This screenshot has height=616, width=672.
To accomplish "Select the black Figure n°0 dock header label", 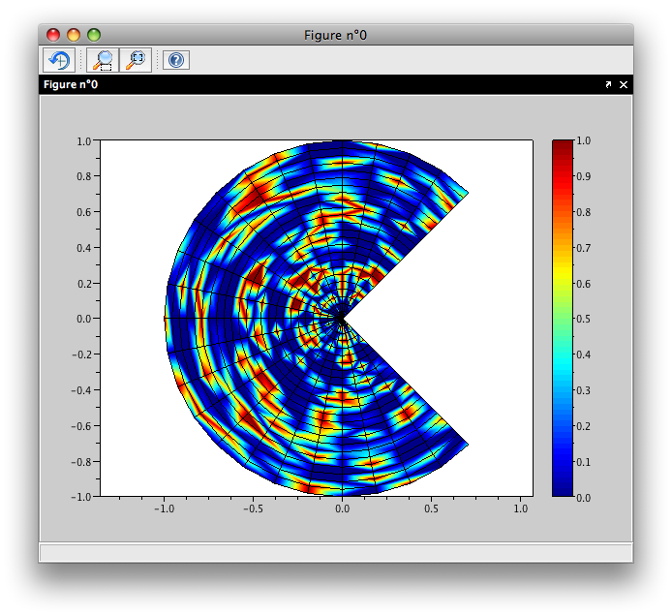I will 71,85.
